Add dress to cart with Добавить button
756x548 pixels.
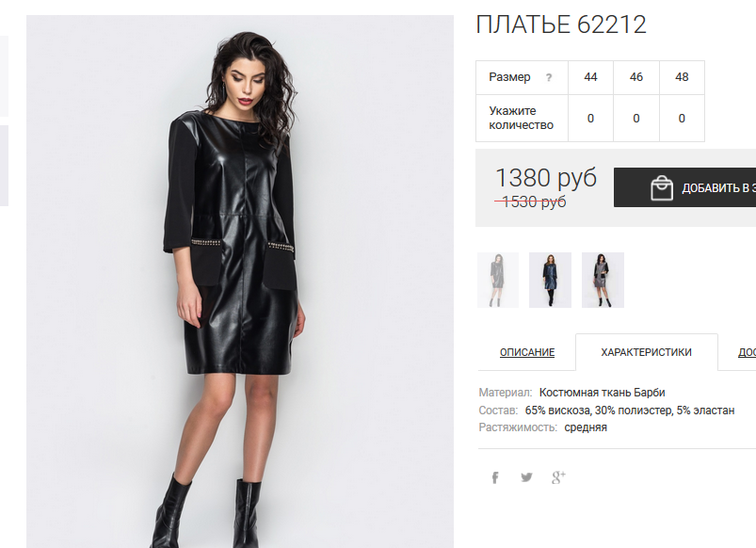pyautogui.click(x=684, y=187)
